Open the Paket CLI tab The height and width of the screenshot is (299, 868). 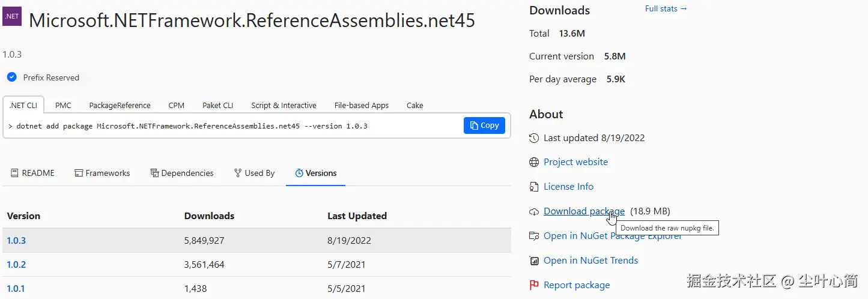pos(217,105)
